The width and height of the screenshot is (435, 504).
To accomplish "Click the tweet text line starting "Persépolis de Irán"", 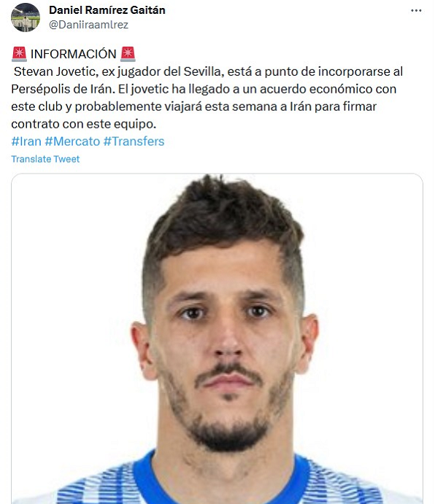I will pyautogui.click(x=204, y=89).
